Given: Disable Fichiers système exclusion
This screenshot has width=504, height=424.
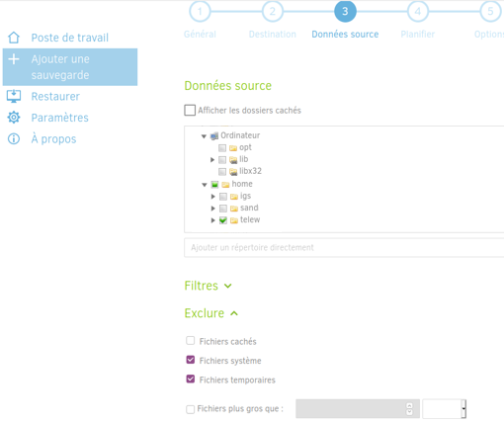Looking at the screenshot, I should (191, 360).
